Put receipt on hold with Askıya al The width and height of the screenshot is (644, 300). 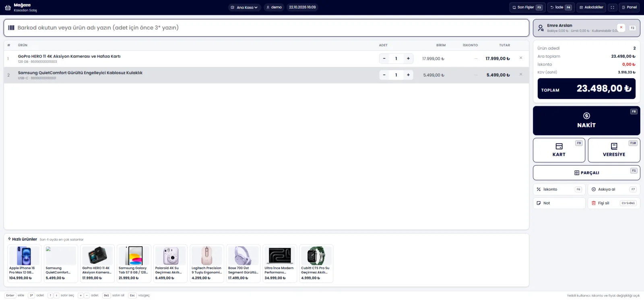(x=614, y=189)
